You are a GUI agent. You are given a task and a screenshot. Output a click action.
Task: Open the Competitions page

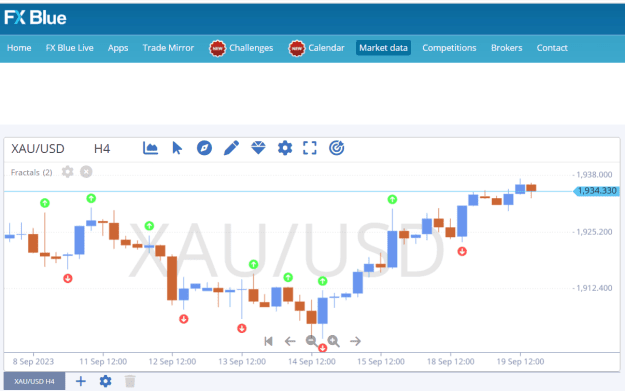click(x=449, y=48)
